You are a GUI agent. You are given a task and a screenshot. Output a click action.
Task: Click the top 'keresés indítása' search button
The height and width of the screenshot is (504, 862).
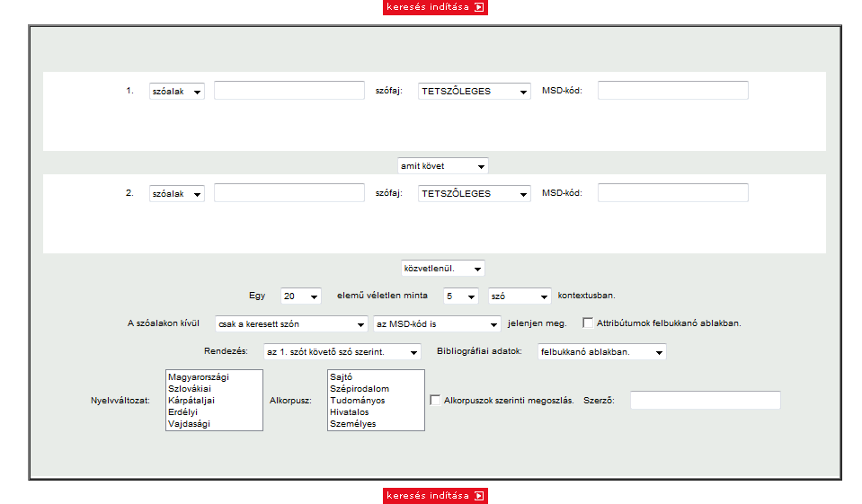435,8
